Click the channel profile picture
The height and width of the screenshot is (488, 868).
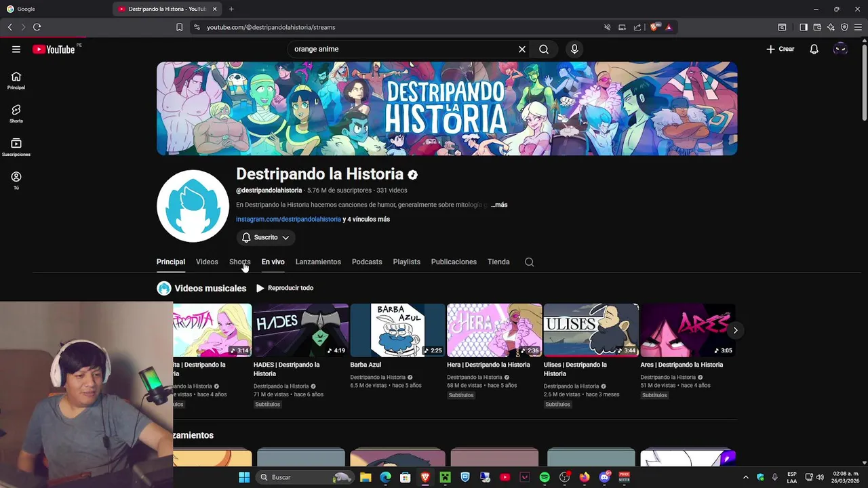[x=193, y=206]
